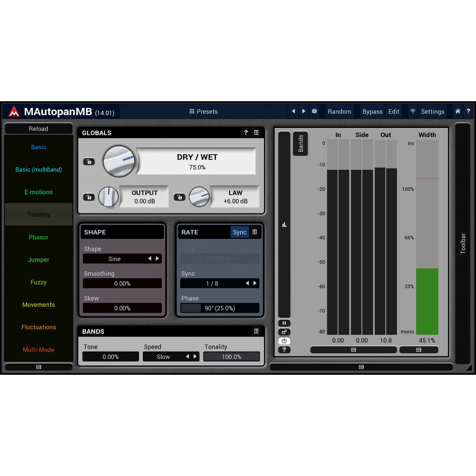Image resolution: width=476 pixels, height=476 pixels.
Task: Open the Presets browser
Action: [x=203, y=112]
